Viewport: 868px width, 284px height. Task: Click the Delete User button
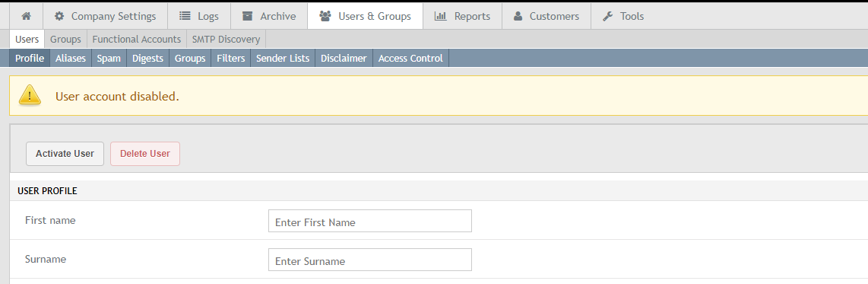pyautogui.click(x=145, y=154)
